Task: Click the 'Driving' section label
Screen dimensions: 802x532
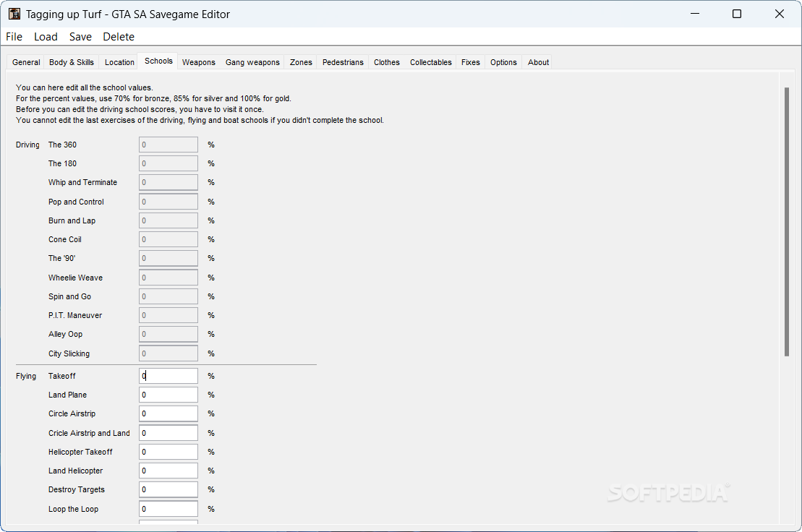Action: point(27,145)
